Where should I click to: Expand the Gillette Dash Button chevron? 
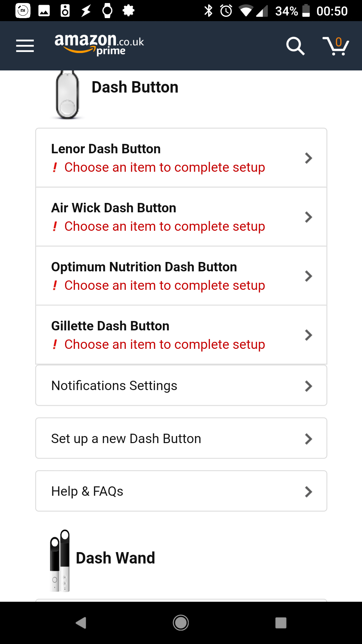coord(308,335)
